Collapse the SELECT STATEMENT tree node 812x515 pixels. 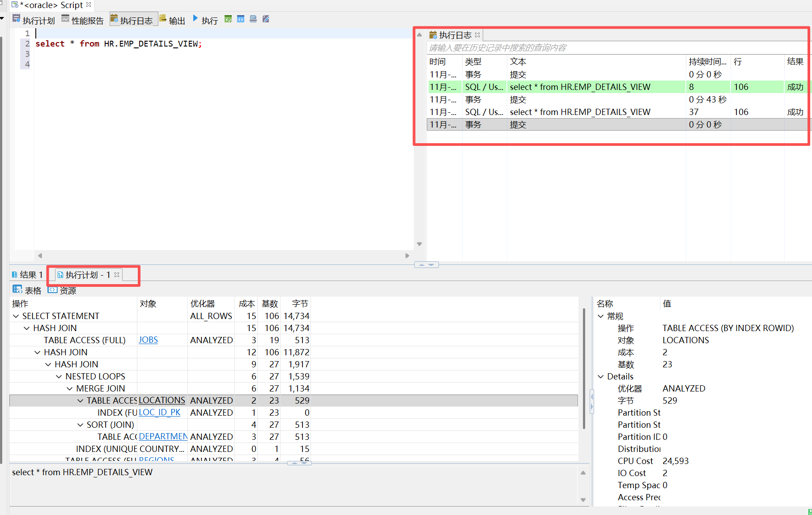(16, 316)
